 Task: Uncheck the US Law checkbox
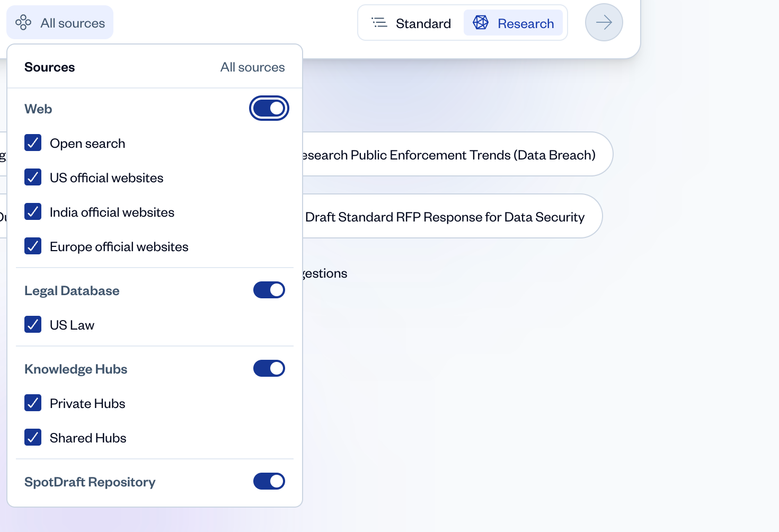[33, 325]
